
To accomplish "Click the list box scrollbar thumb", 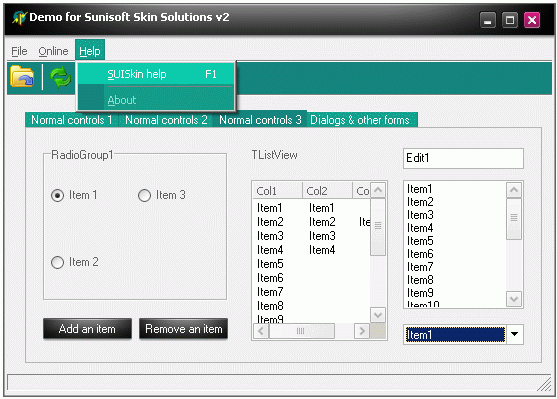I will [x=514, y=219].
